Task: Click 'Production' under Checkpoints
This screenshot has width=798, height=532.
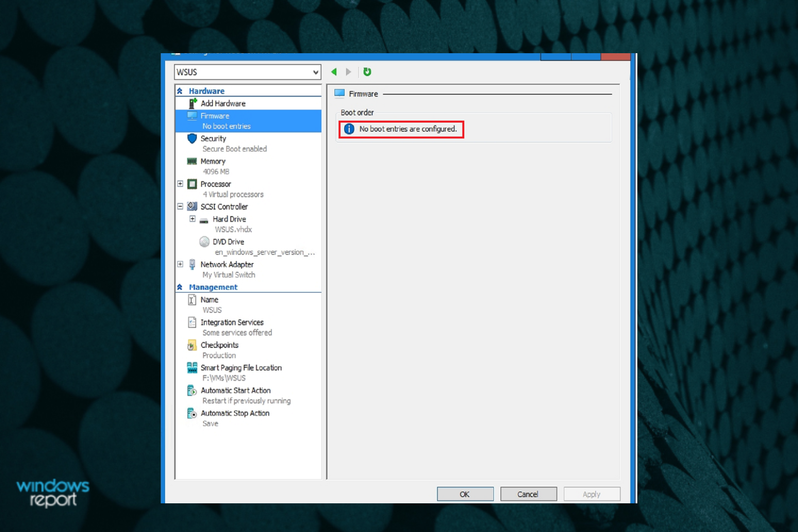Action: (219, 355)
